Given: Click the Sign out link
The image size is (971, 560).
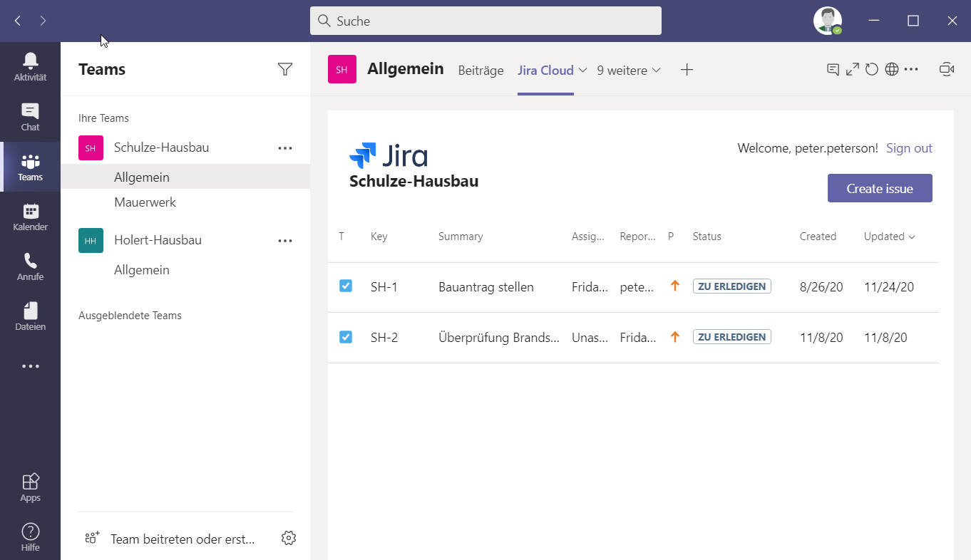Looking at the screenshot, I should pyautogui.click(x=909, y=148).
